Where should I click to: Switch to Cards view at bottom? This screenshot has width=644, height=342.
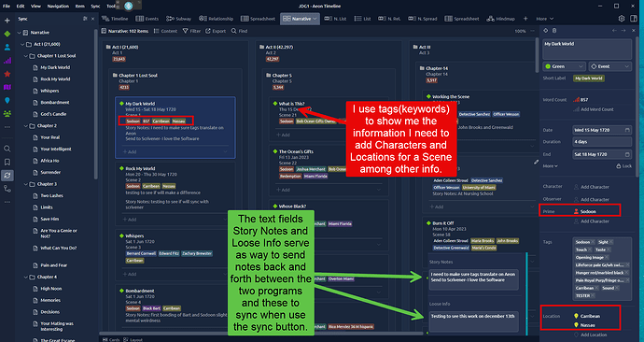click(x=111, y=339)
